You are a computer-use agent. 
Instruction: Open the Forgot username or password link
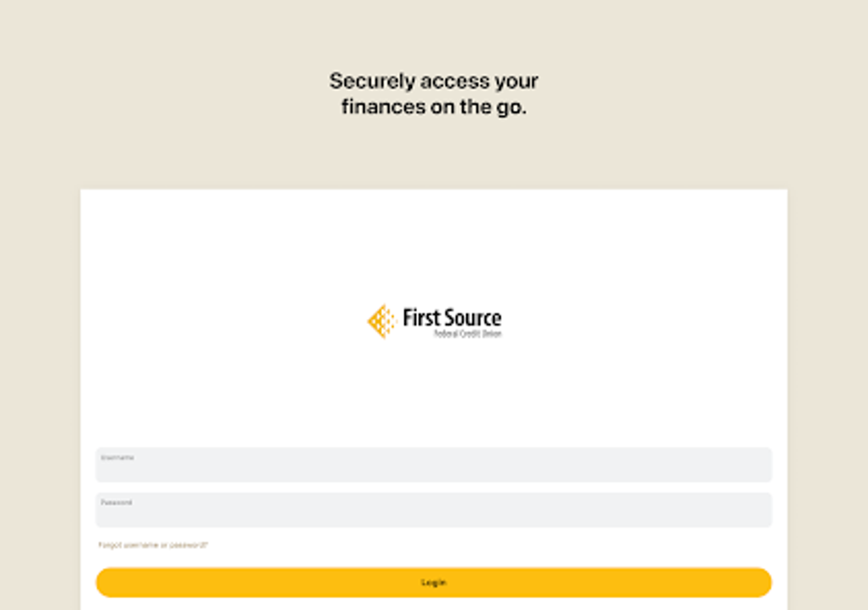coord(153,544)
